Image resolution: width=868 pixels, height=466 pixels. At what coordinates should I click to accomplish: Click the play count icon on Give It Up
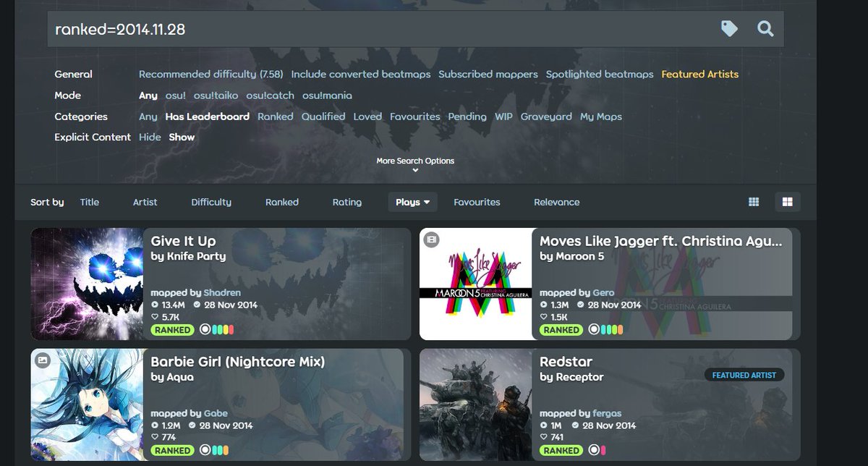[155, 305]
